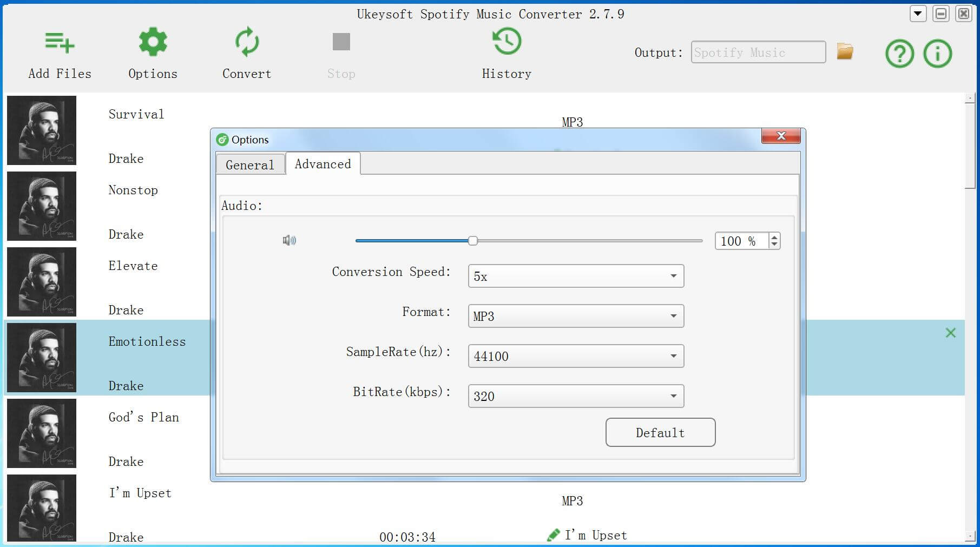The image size is (980, 547).
Task: Click the Options dialog logo icon
Action: 222,140
